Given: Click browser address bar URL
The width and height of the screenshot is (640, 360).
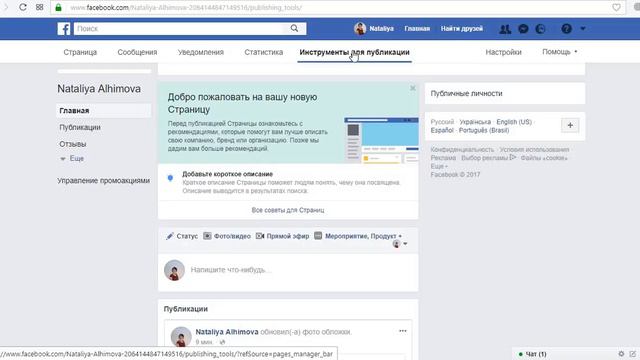Looking at the screenshot, I should (x=186, y=7).
